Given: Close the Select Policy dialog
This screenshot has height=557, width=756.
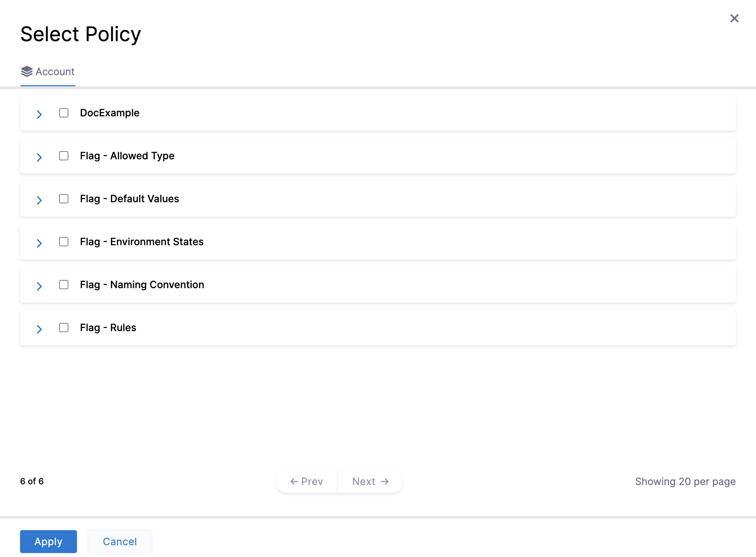Looking at the screenshot, I should coord(734,18).
